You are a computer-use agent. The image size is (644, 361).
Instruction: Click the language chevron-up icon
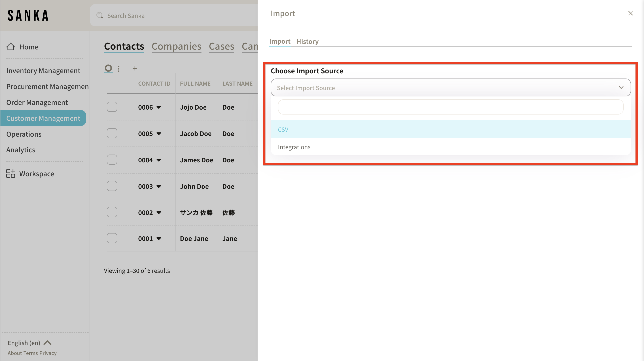(47, 343)
